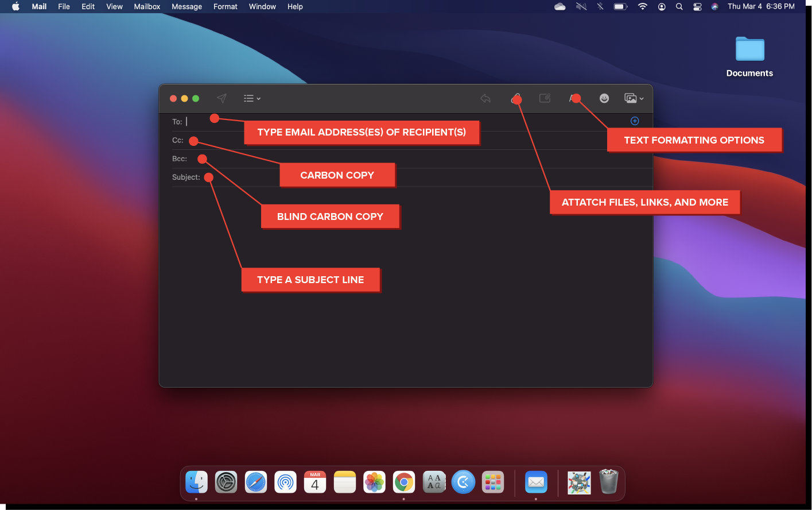Click the markup pencil-square toolbar icon
The width and height of the screenshot is (812, 510).
pyautogui.click(x=545, y=98)
